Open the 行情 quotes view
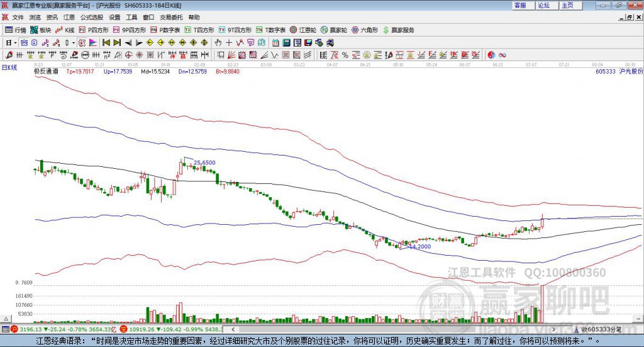Image resolution: width=644 pixels, height=347 pixels. 16,30
